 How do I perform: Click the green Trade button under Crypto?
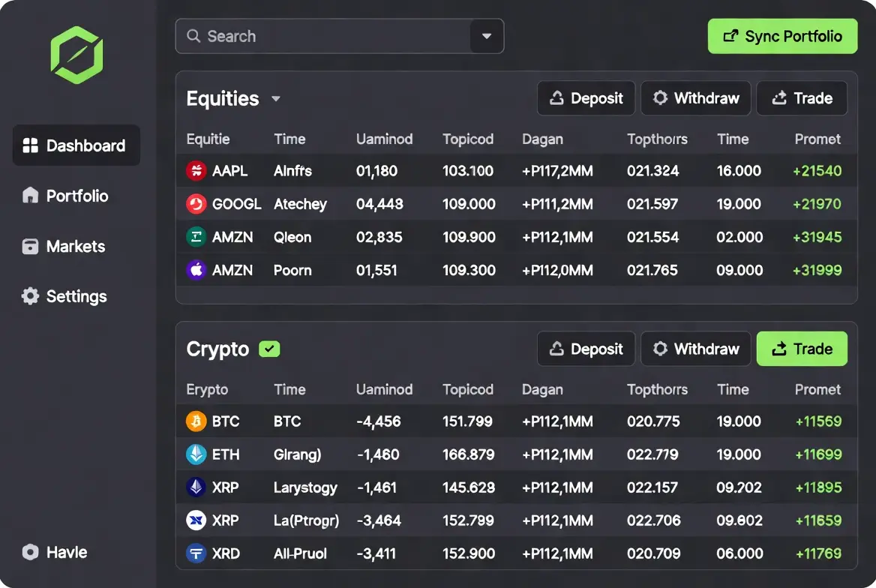[802, 349]
